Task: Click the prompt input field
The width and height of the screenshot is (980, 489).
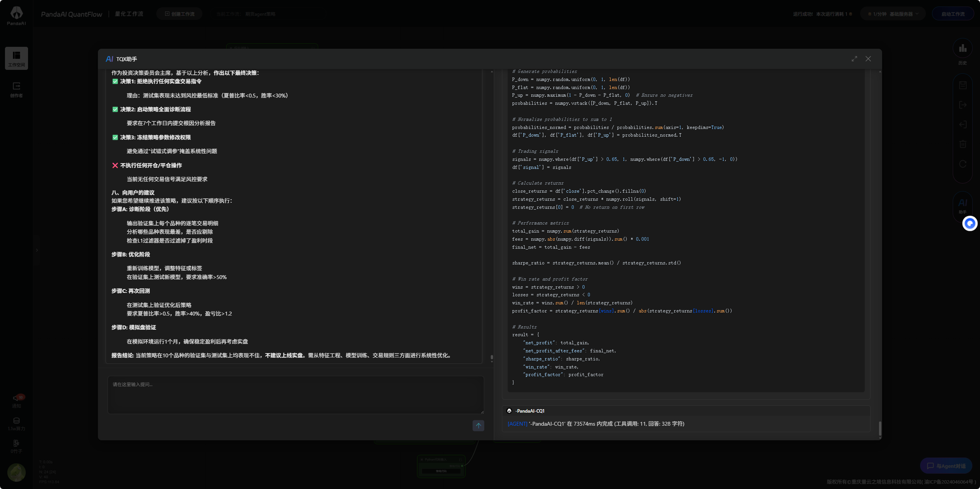Action: point(296,395)
